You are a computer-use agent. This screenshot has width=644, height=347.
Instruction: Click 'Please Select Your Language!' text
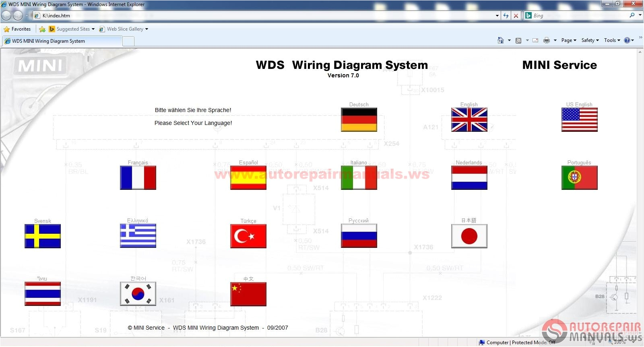point(193,123)
